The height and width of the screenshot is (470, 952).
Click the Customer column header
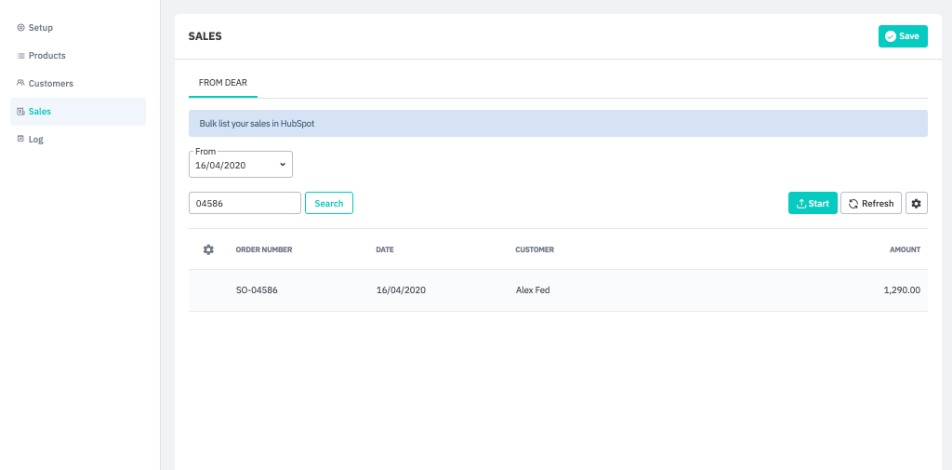(534, 249)
